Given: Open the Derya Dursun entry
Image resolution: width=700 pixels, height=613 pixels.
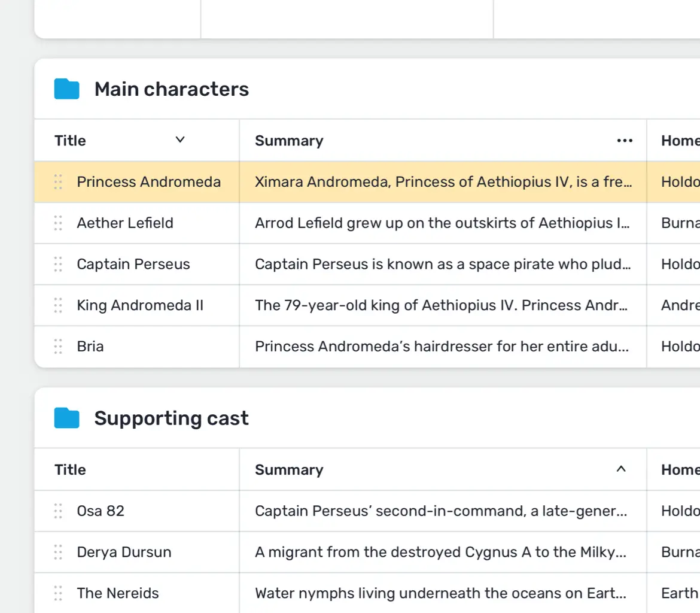Looking at the screenshot, I should [x=124, y=552].
